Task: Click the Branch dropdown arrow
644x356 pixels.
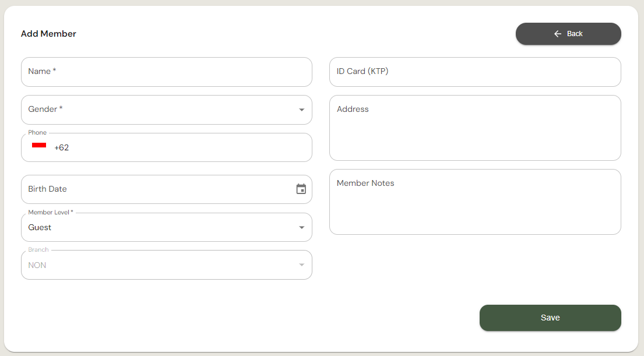Action: [301, 265]
